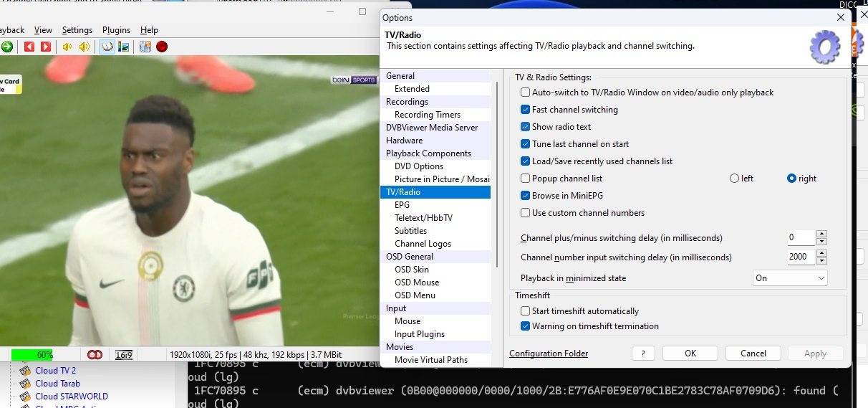Toggle Tune last channel on start

526,144
